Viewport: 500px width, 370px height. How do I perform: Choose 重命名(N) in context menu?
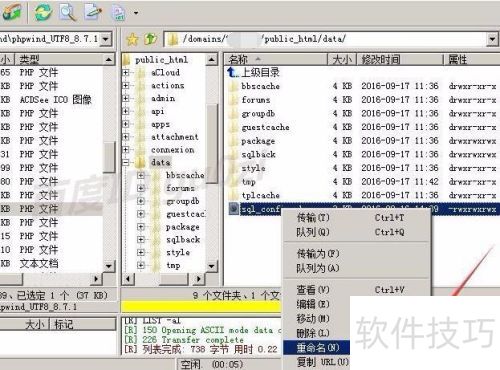(x=317, y=348)
